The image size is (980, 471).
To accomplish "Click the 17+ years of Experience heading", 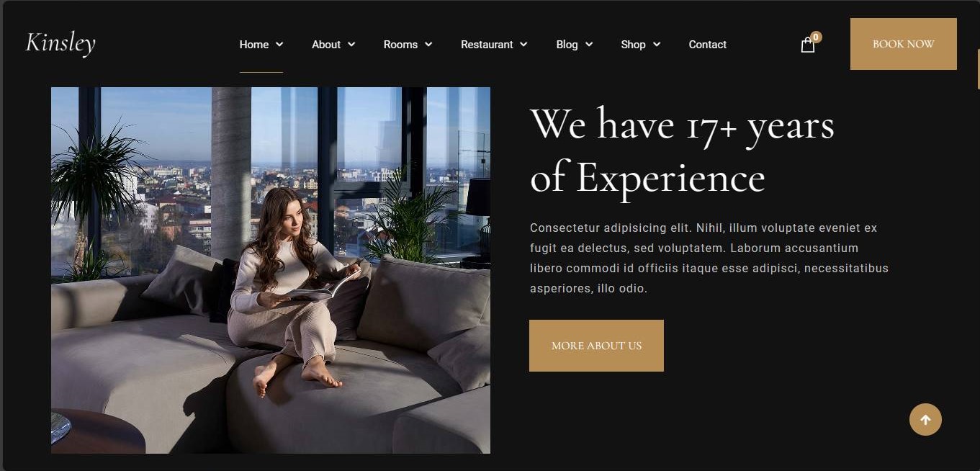I will [x=682, y=150].
